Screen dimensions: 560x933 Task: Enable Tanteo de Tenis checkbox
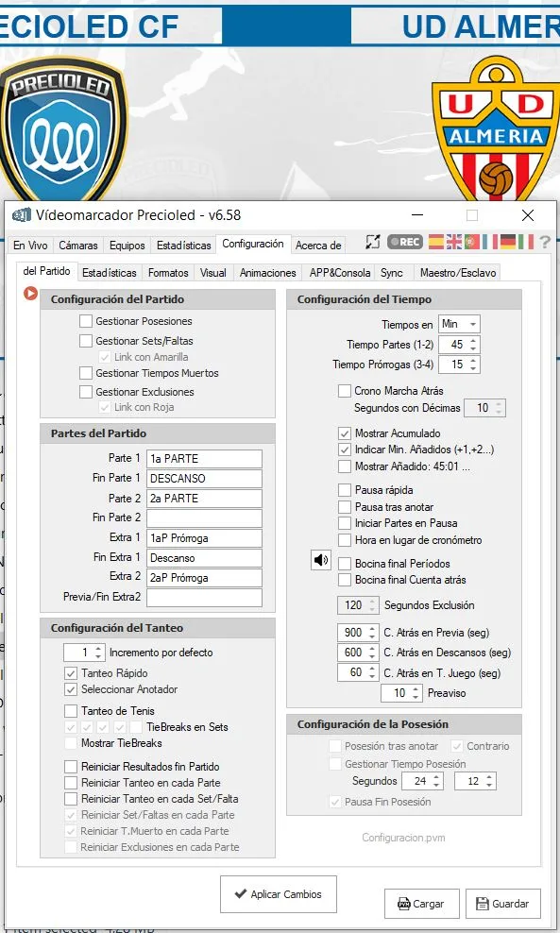71,711
